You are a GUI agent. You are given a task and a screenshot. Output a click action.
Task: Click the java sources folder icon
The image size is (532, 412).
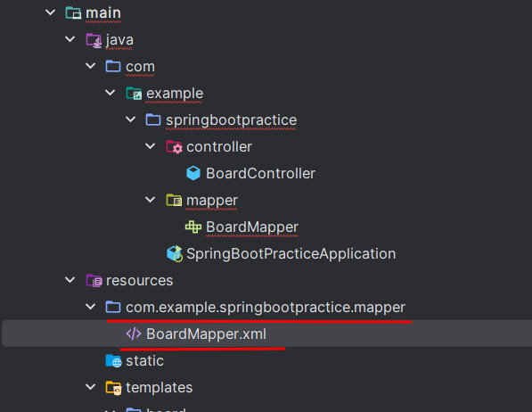[94, 40]
